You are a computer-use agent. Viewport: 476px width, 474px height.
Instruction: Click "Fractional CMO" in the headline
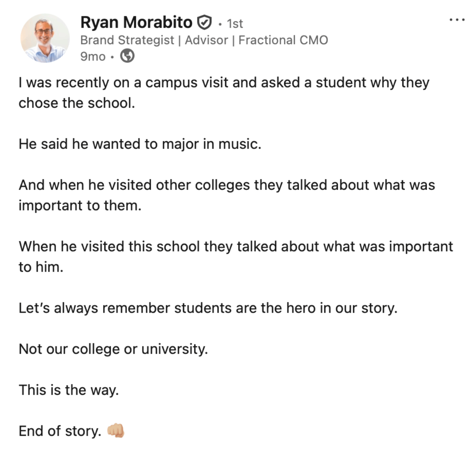[x=283, y=40]
